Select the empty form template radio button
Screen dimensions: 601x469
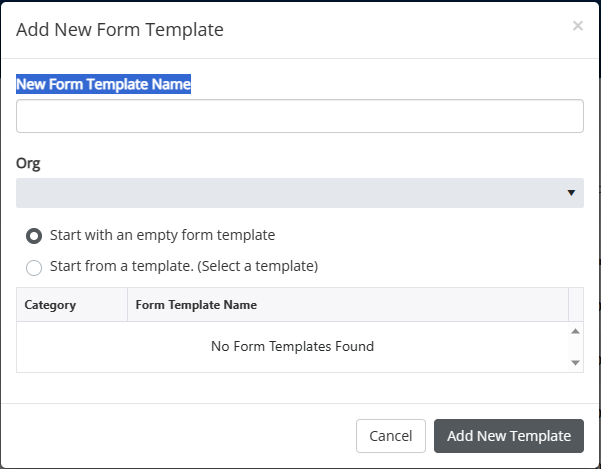[34, 236]
